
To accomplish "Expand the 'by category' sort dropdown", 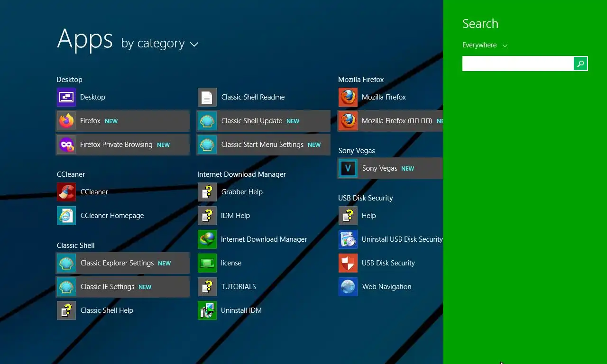I will click(x=159, y=44).
